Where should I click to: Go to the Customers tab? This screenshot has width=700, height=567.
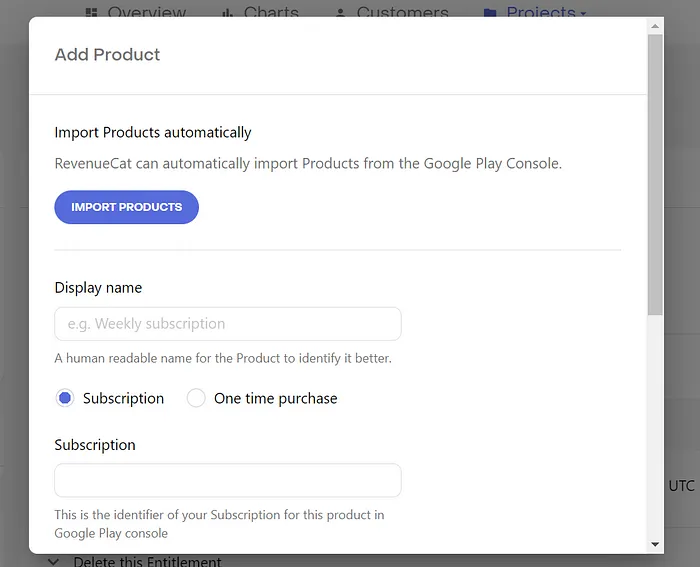402,12
